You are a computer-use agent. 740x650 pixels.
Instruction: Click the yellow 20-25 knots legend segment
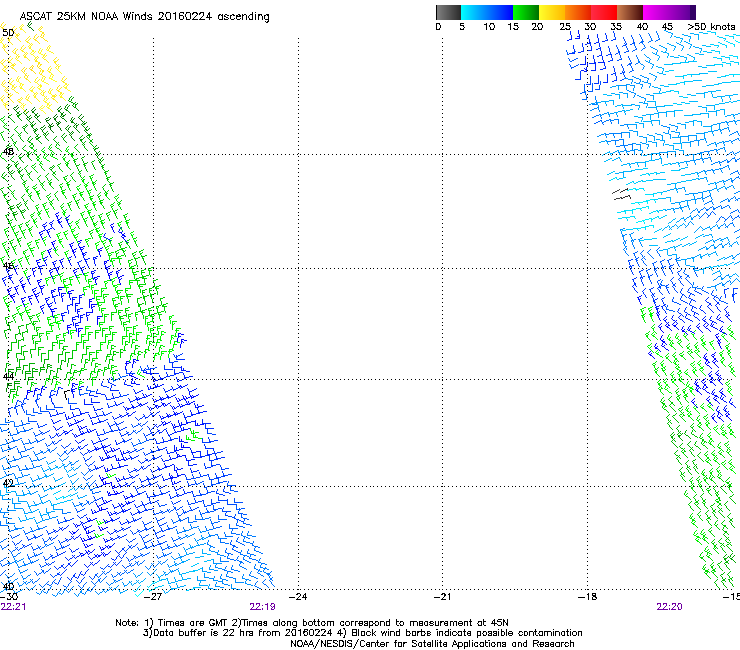tap(552, 12)
